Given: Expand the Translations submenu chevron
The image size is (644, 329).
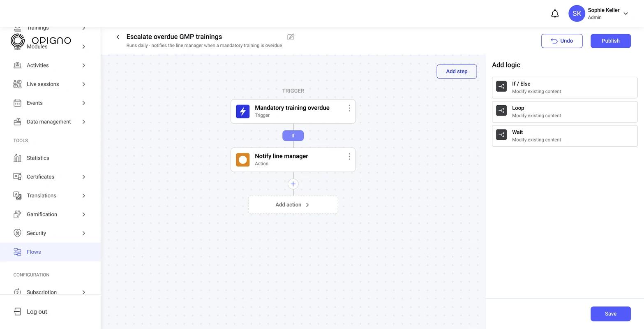Looking at the screenshot, I should pyautogui.click(x=83, y=196).
